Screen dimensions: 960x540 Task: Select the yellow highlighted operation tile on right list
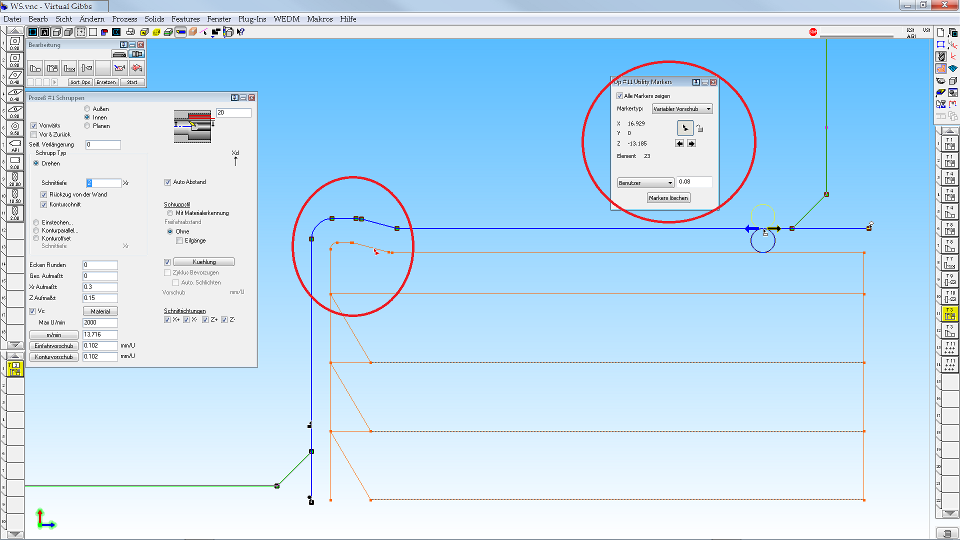pyautogui.click(x=950, y=314)
